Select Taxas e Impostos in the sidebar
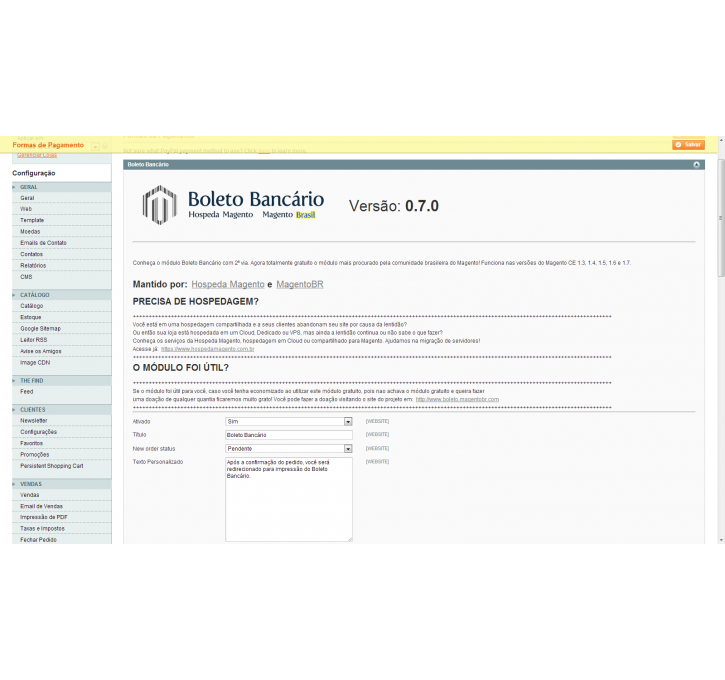This screenshot has width=725, height=680. click(x=61, y=528)
